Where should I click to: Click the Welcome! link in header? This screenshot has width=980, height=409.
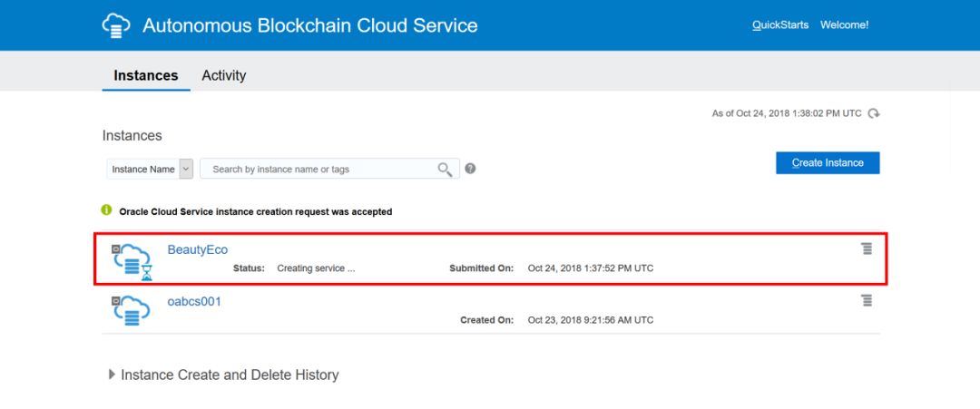point(844,24)
